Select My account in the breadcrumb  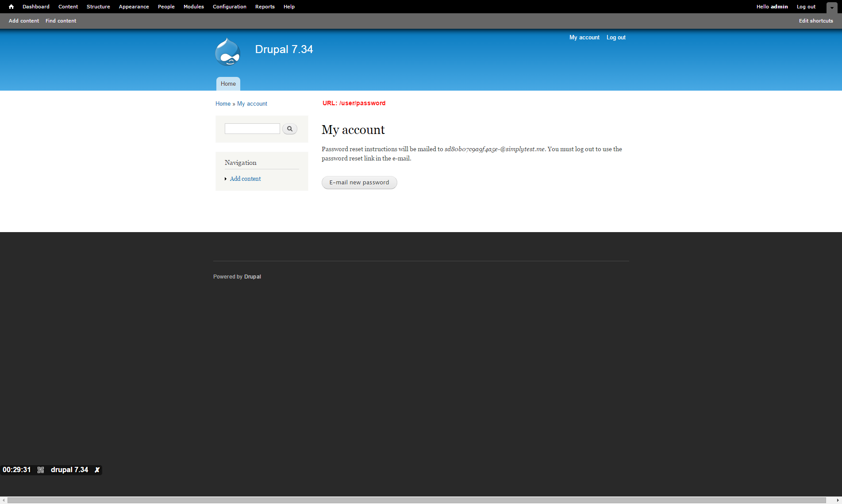pos(252,103)
